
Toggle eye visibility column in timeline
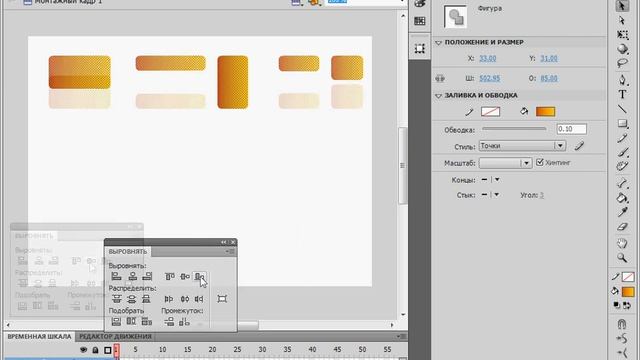83,350
